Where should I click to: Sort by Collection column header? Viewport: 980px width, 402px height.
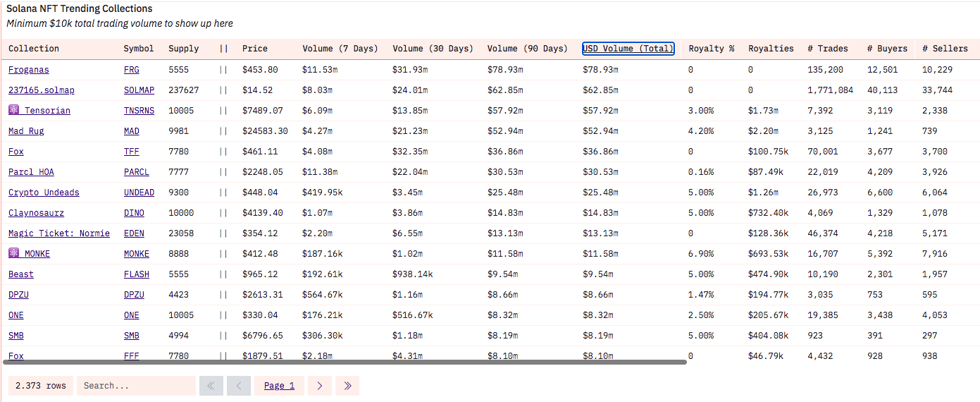34,49
